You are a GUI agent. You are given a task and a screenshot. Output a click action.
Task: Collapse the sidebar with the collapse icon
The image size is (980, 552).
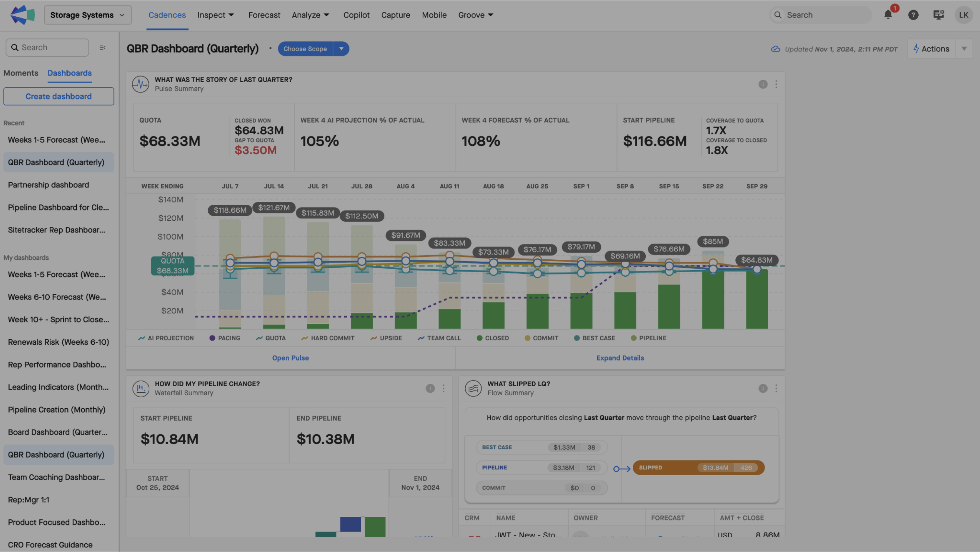(x=102, y=48)
